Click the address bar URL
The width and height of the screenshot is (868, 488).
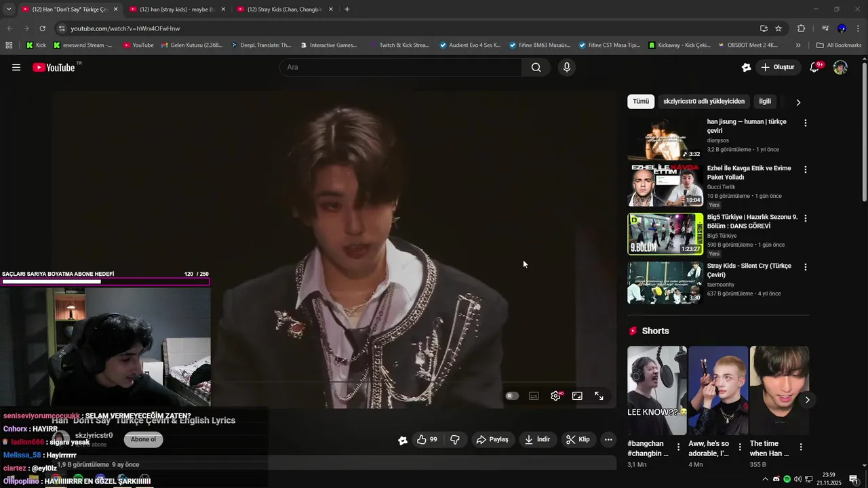125,28
